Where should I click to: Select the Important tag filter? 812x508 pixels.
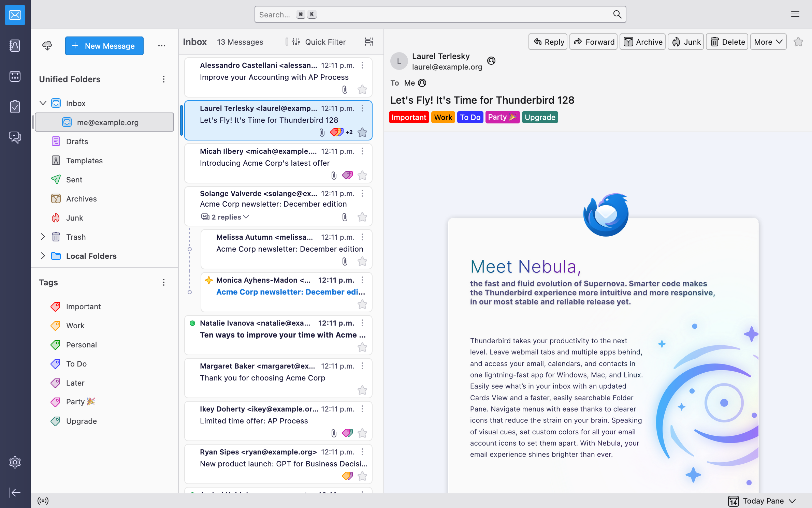pyautogui.click(x=83, y=306)
